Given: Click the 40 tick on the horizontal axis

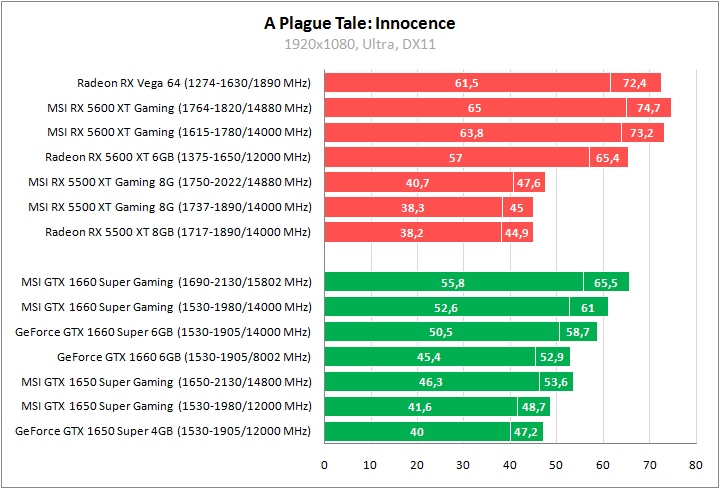Looking at the screenshot, I should [x=510, y=465].
